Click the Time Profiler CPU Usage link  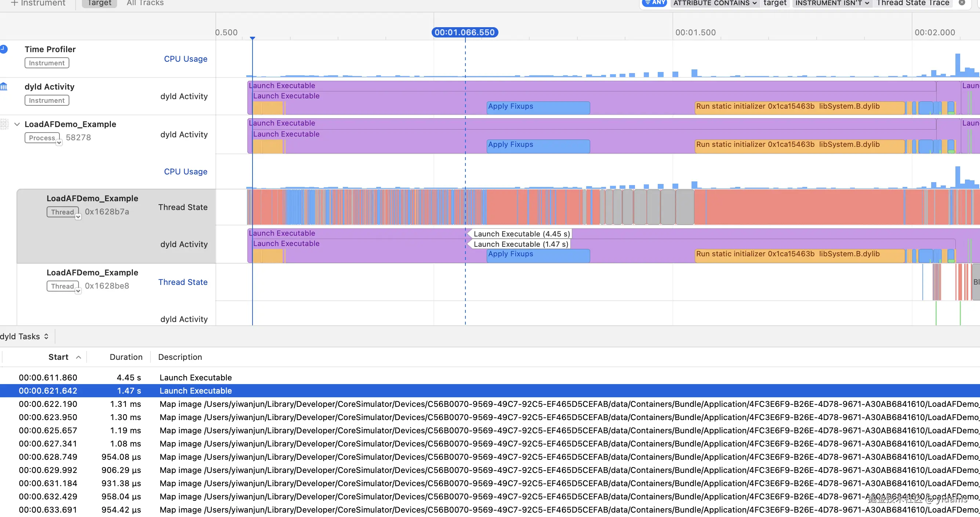click(185, 59)
